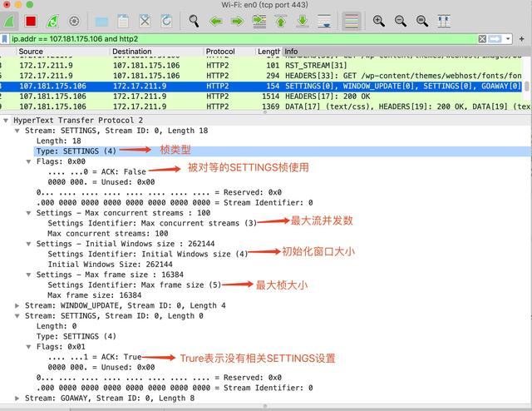
Task: Zoom in the main window text
Action: pyautogui.click(x=379, y=21)
